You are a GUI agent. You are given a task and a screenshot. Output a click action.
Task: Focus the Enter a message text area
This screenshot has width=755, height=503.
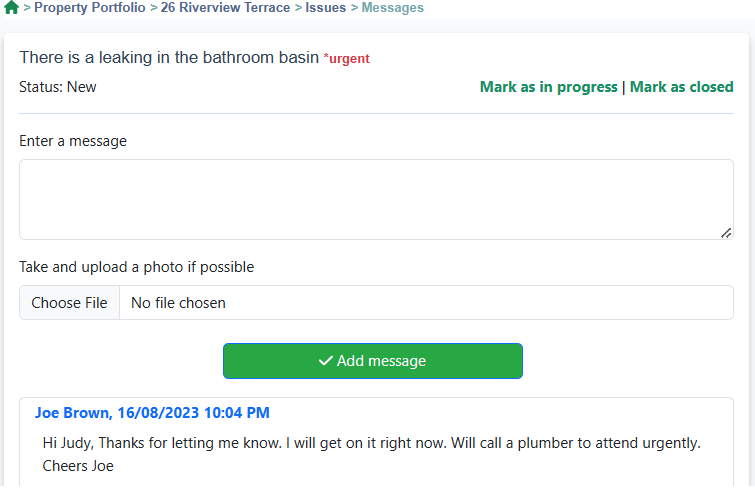pos(376,199)
